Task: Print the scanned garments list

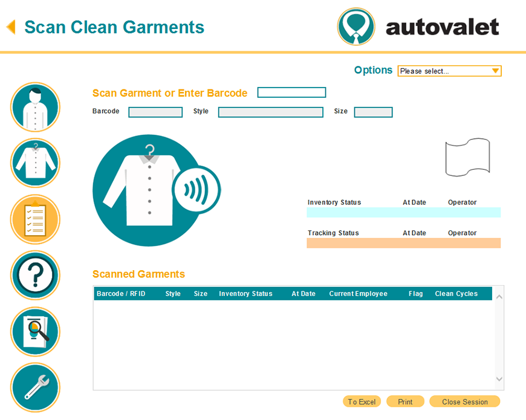Action: pyautogui.click(x=405, y=401)
